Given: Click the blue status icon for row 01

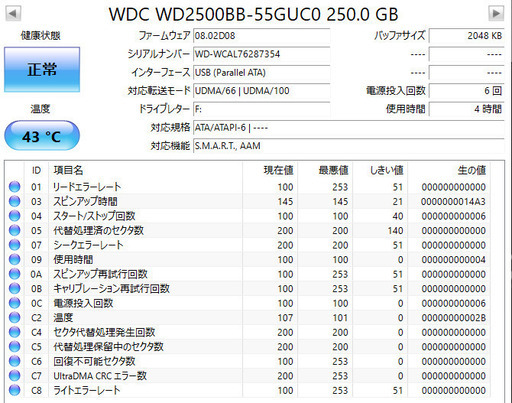Looking at the screenshot, I should 14,187.
